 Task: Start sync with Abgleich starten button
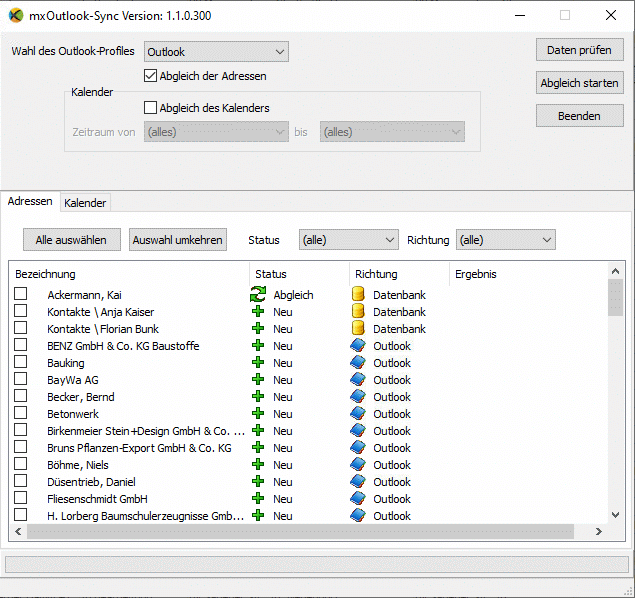[x=580, y=83]
